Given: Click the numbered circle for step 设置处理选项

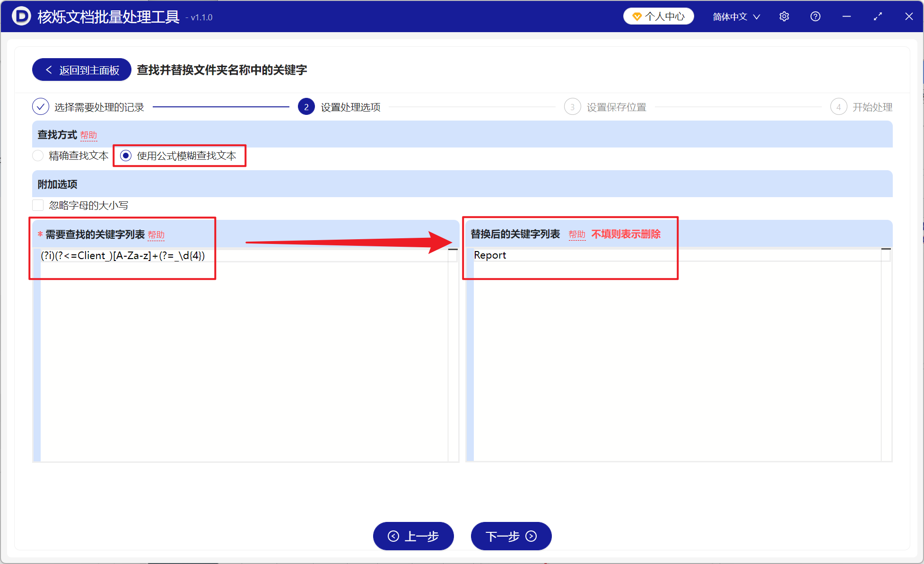Looking at the screenshot, I should tap(306, 106).
